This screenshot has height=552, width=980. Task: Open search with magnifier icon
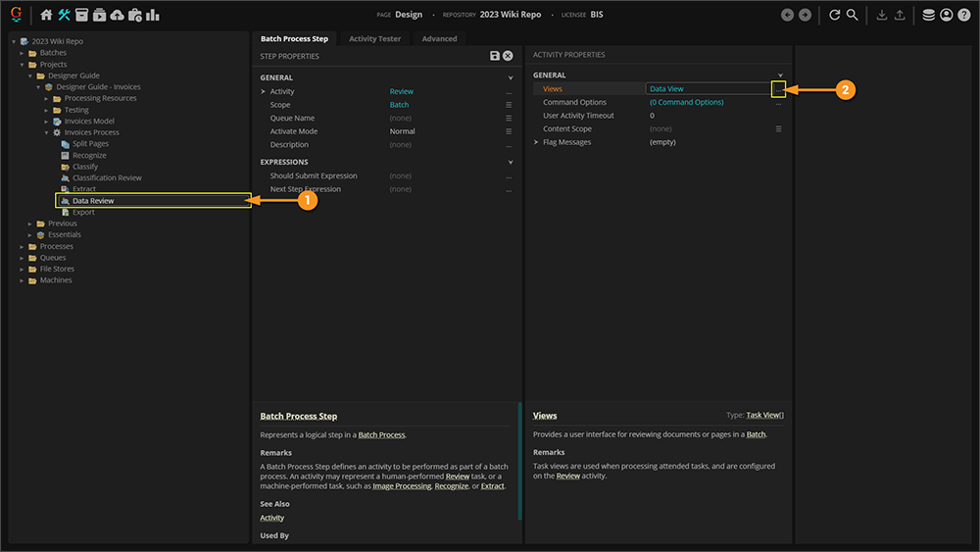(x=853, y=15)
